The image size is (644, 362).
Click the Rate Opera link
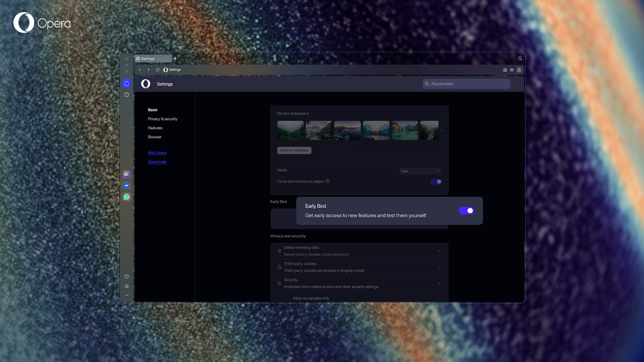point(157,153)
